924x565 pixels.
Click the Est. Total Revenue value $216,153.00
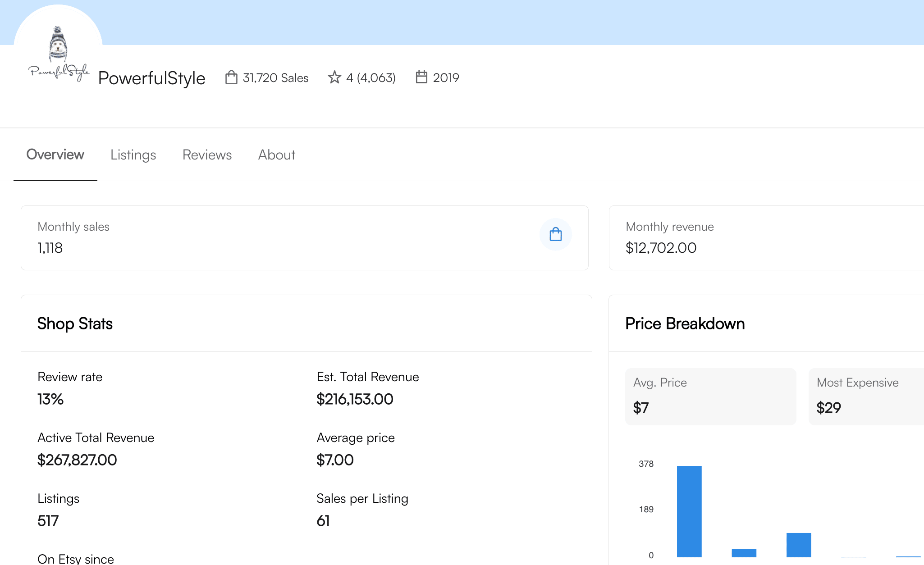pyautogui.click(x=355, y=399)
